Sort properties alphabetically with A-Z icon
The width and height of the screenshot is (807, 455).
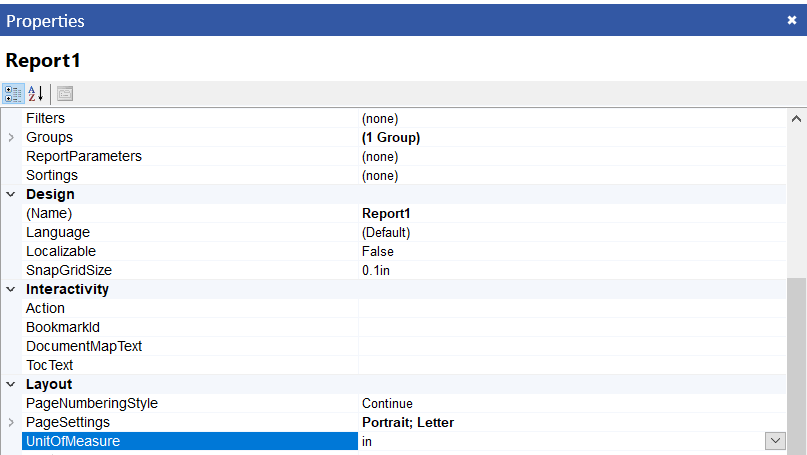click(x=36, y=94)
